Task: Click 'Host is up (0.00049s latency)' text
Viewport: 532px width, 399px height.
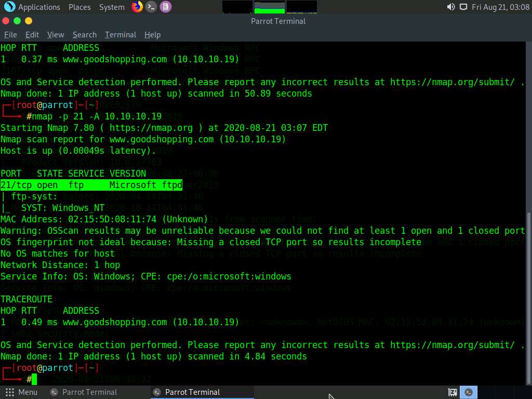Action: pos(78,151)
